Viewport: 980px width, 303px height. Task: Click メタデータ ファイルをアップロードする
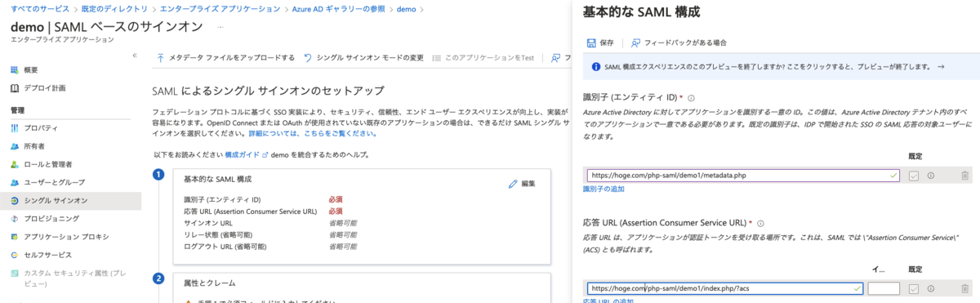(x=226, y=58)
